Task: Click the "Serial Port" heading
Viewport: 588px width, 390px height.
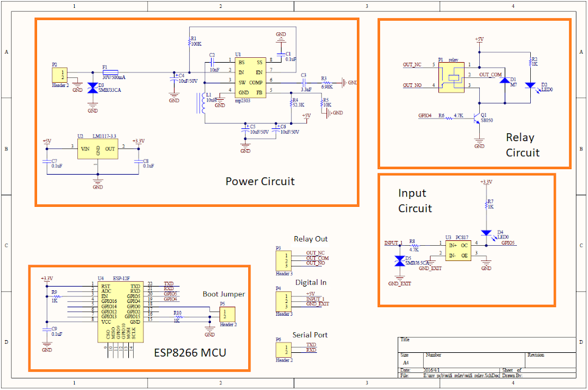Action: tap(310, 335)
